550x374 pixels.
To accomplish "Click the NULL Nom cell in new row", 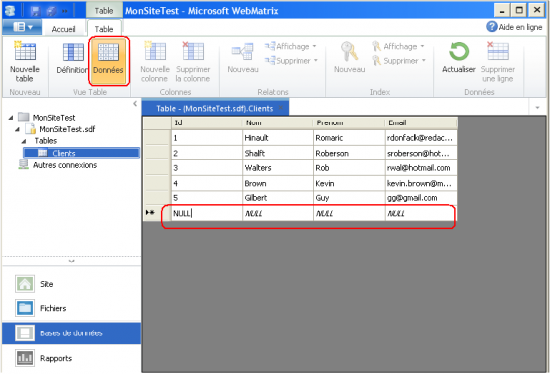I will [x=277, y=213].
